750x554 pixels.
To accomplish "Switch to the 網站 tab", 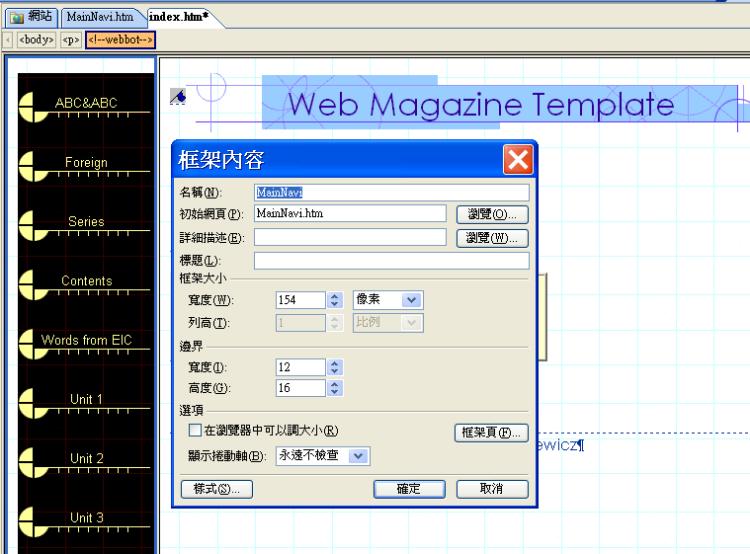I will (x=31, y=17).
